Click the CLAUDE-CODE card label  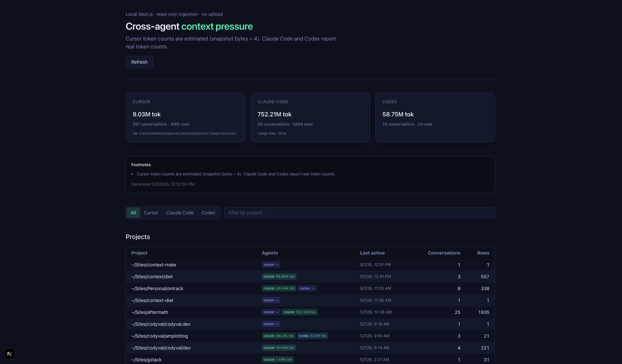tap(273, 102)
